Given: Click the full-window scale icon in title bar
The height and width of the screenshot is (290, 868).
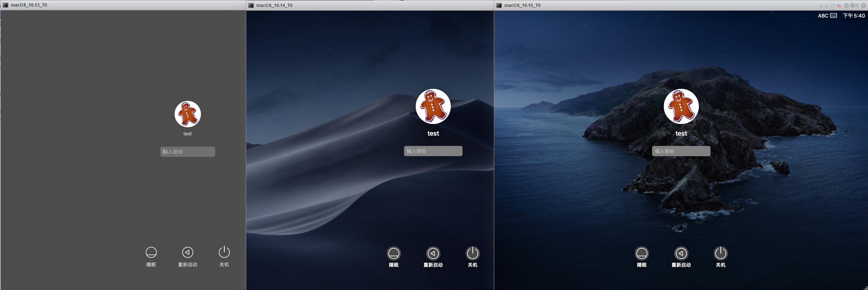Looking at the screenshot, I should 833,6.
